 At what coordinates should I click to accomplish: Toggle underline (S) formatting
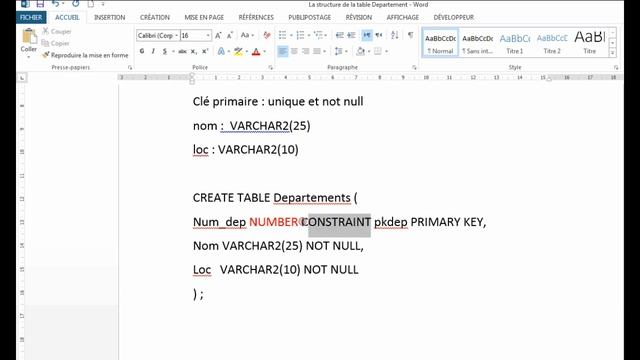pyautogui.click(x=165, y=51)
